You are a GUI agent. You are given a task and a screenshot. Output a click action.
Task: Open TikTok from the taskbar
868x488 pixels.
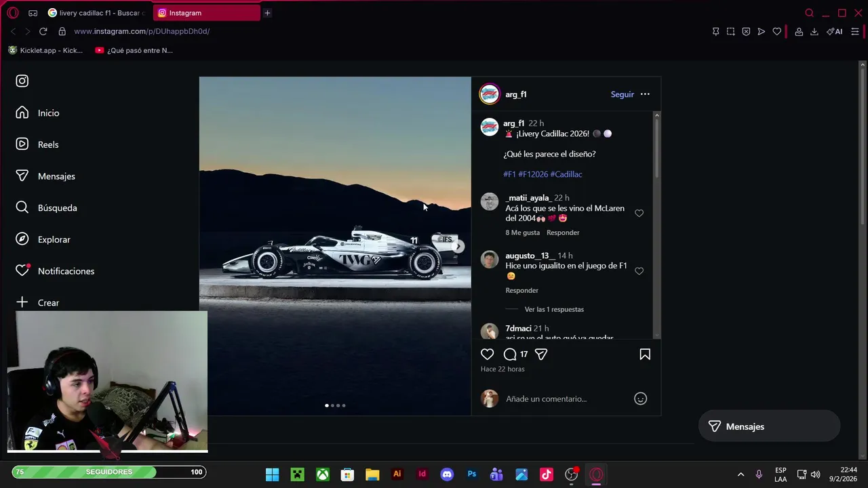[x=546, y=474]
